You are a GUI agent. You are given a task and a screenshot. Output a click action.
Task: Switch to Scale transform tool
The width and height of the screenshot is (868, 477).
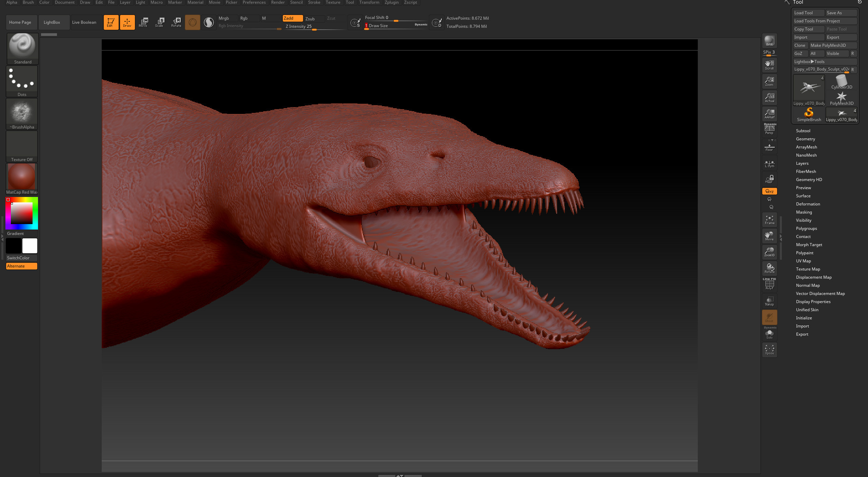159,22
